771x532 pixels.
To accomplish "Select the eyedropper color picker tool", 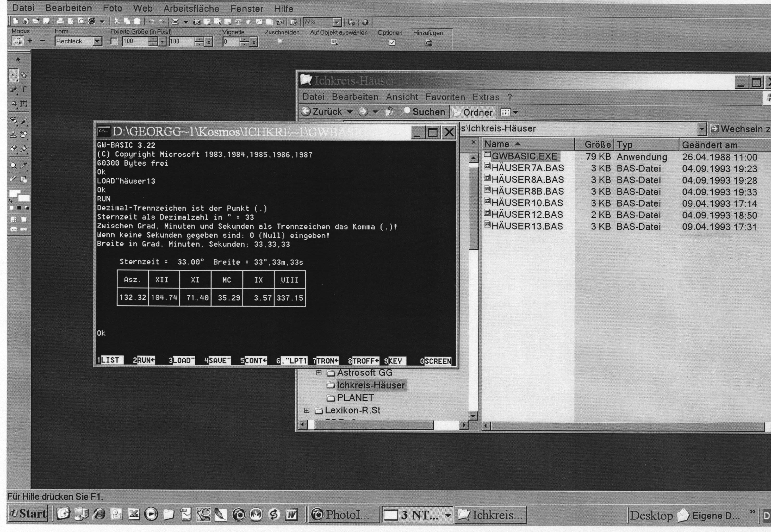I will (x=24, y=165).
